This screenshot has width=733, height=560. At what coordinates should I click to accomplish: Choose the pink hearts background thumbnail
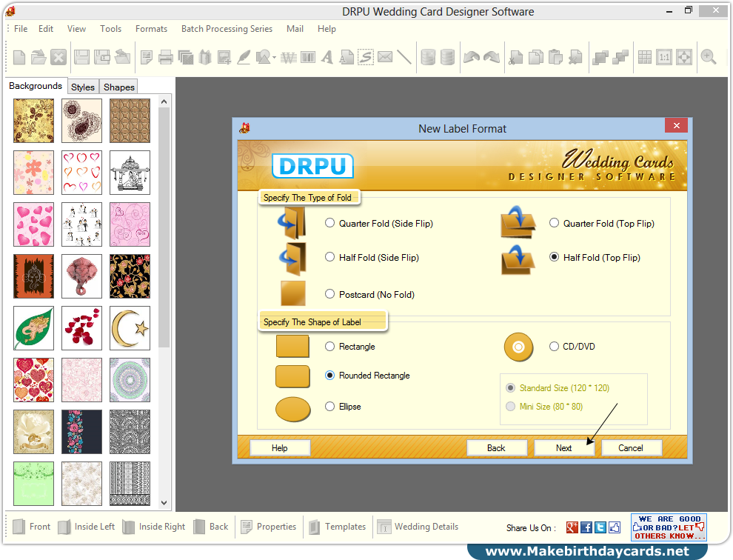pyautogui.click(x=33, y=224)
